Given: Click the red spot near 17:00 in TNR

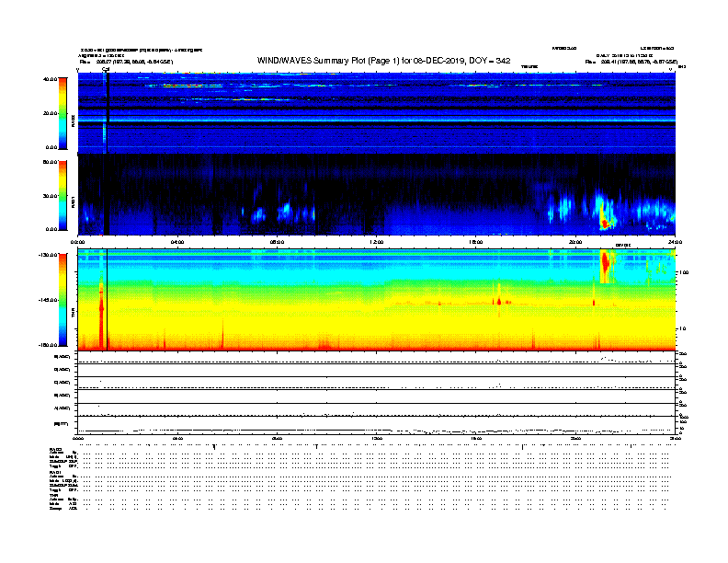Looking at the screenshot, I should [x=499, y=302].
